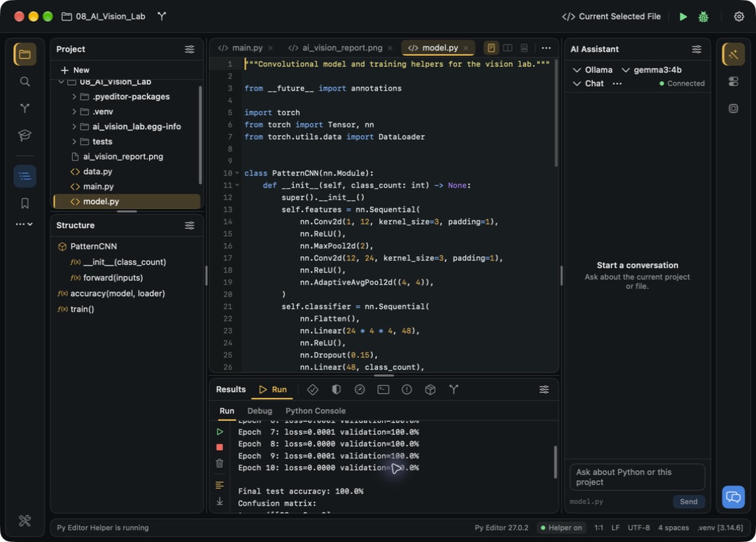Open the Chat mode dropdown
The image size is (756, 542).
tap(588, 83)
